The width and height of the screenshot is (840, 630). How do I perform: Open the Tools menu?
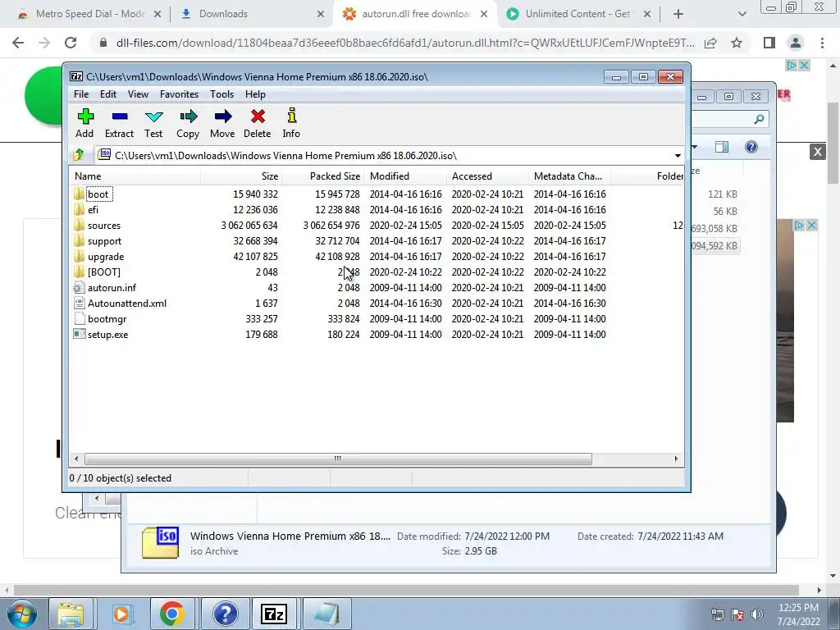[221, 94]
